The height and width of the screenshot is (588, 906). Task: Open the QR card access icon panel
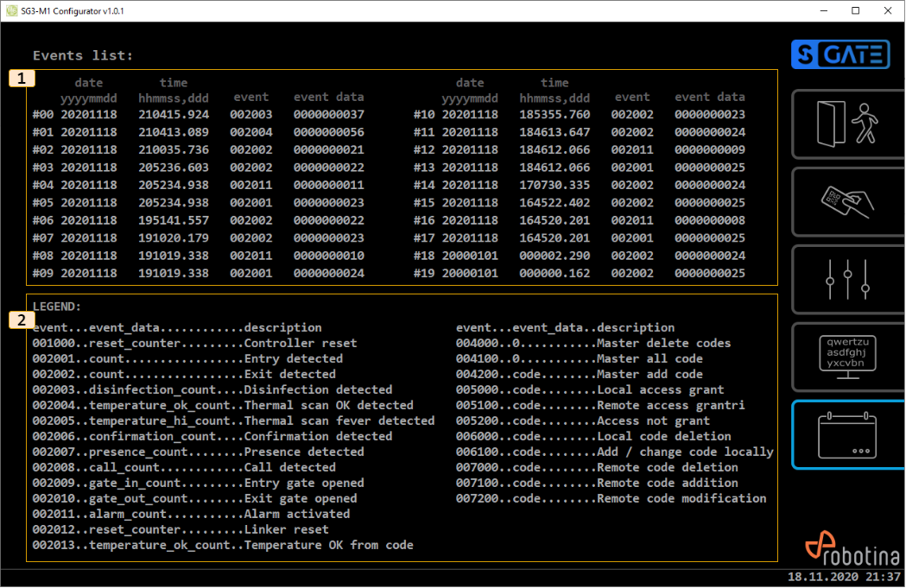click(846, 202)
